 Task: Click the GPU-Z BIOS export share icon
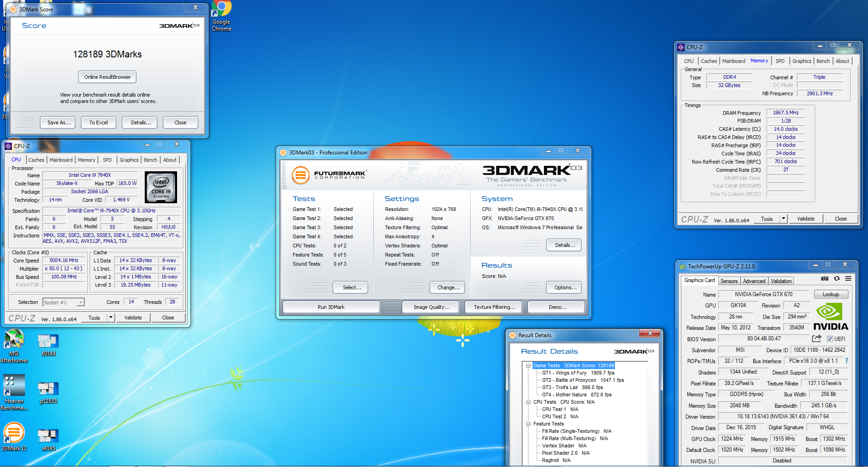pos(817,339)
